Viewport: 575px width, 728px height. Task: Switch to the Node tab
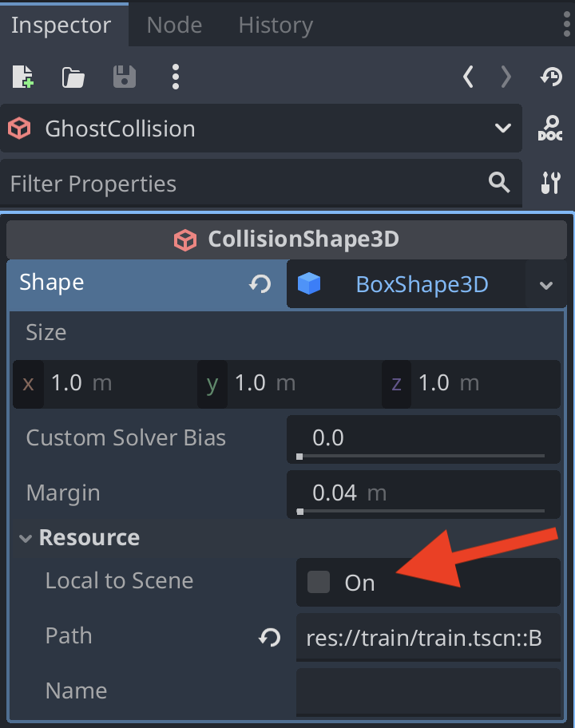tap(174, 26)
